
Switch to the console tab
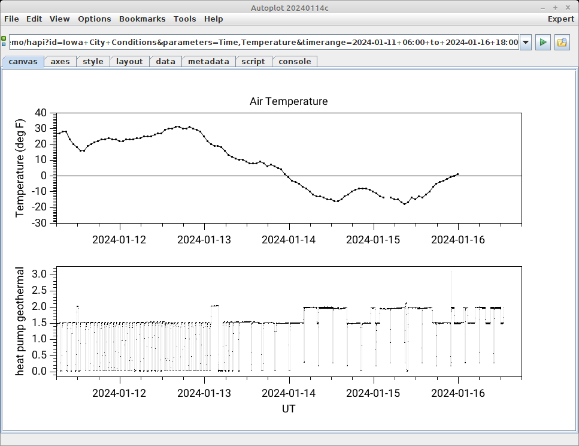tap(295, 61)
